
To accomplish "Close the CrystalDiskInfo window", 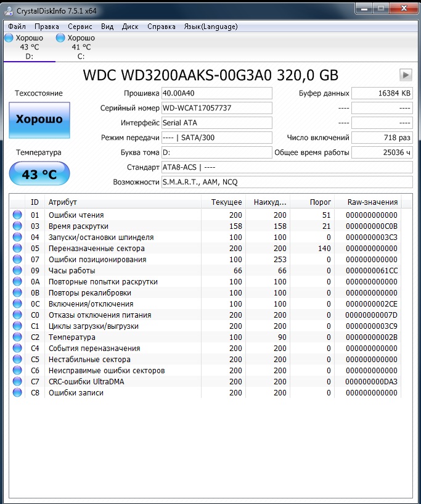I will click(404, 9).
